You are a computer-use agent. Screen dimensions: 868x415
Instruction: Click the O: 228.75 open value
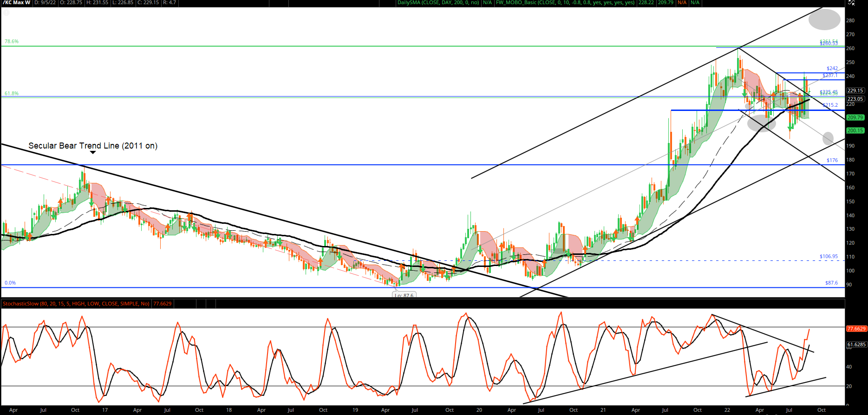click(71, 3)
